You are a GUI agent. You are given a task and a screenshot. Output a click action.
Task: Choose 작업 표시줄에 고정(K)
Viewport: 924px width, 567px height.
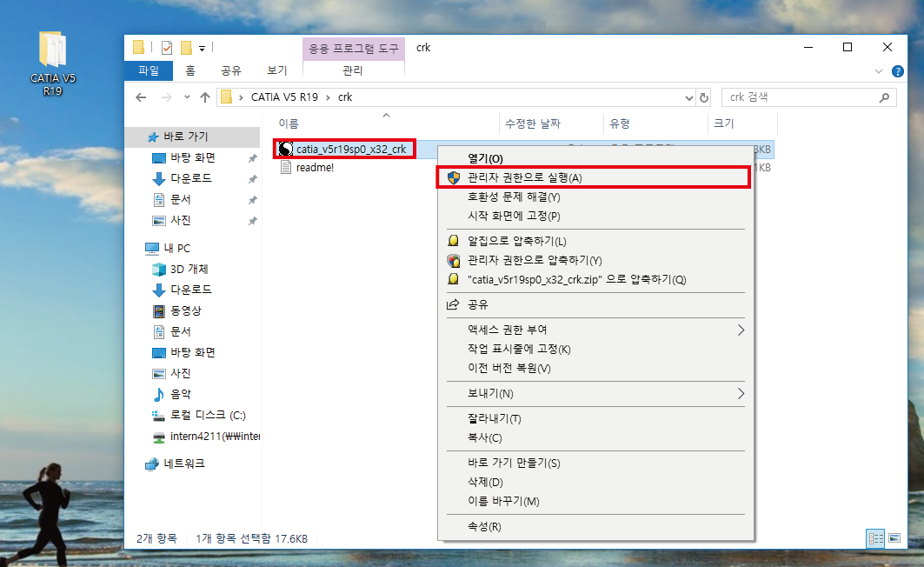(595, 349)
